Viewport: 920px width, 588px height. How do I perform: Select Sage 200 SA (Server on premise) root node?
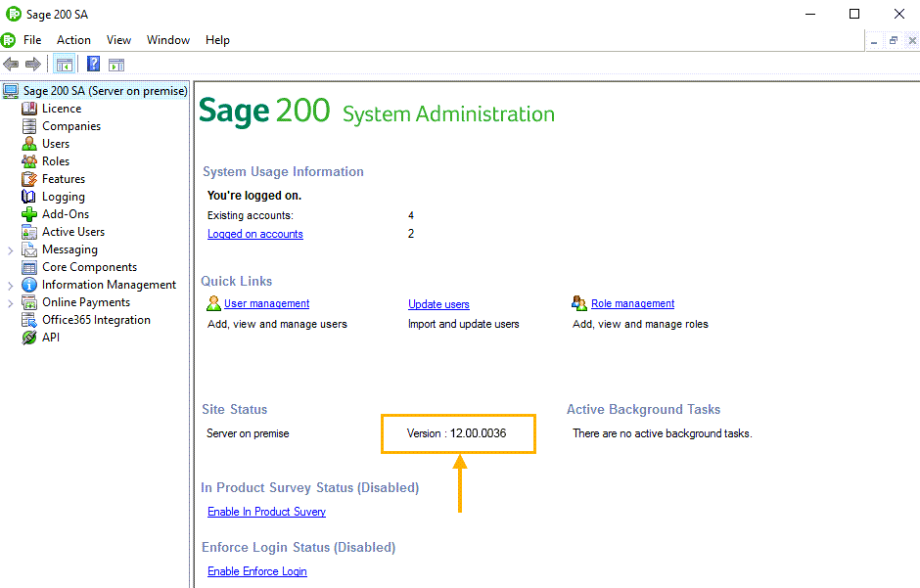pos(105,91)
